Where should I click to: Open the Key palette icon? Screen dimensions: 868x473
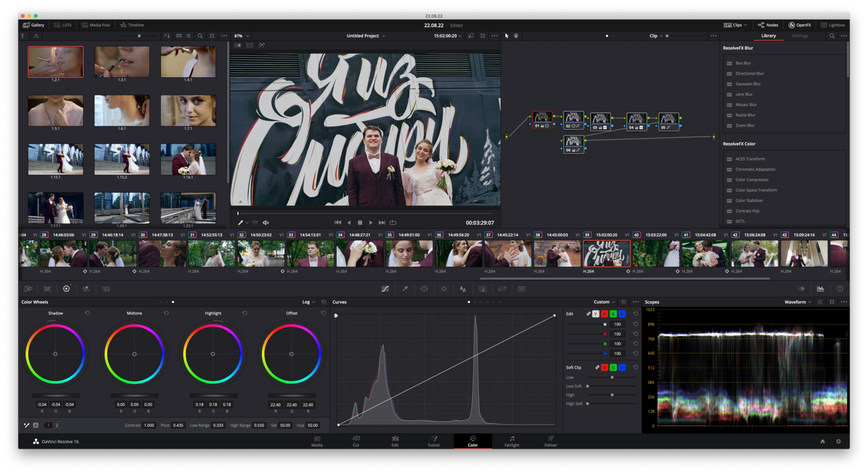pyautogui.click(x=483, y=289)
